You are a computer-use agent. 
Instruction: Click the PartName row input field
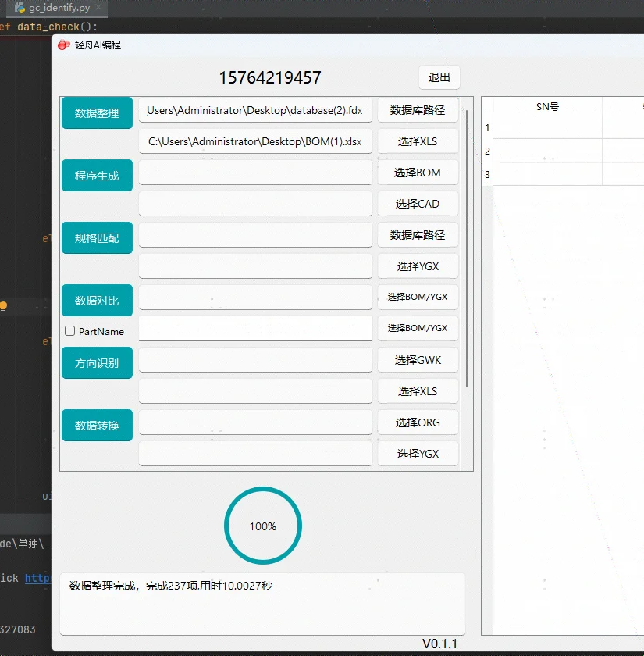coord(255,329)
